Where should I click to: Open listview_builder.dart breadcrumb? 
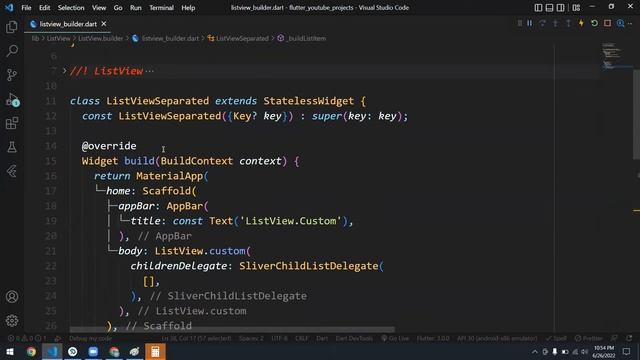pos(166,38)
